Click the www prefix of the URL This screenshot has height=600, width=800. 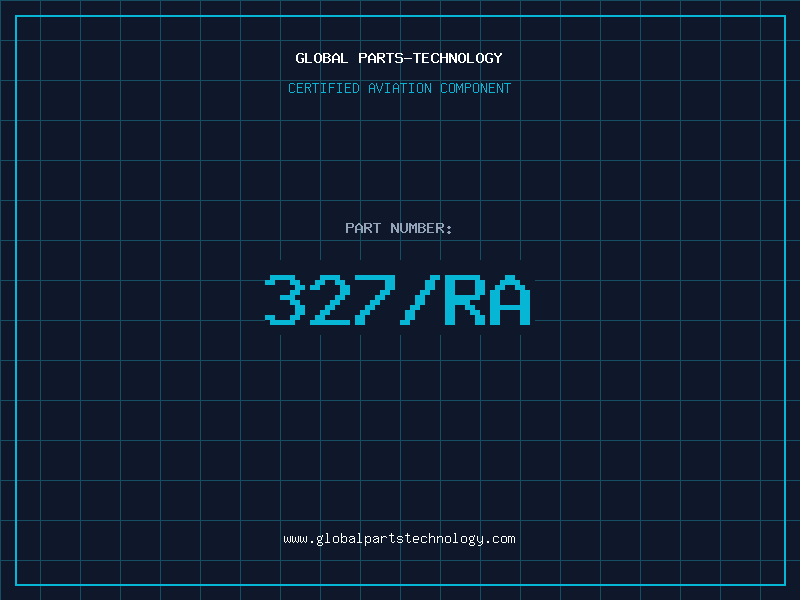(x=295, y=539)
